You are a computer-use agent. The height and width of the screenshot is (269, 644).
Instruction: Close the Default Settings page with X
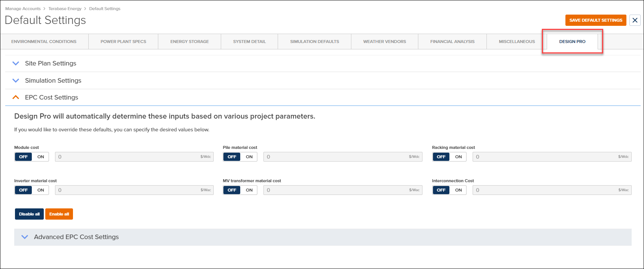(x=635, y=20)
